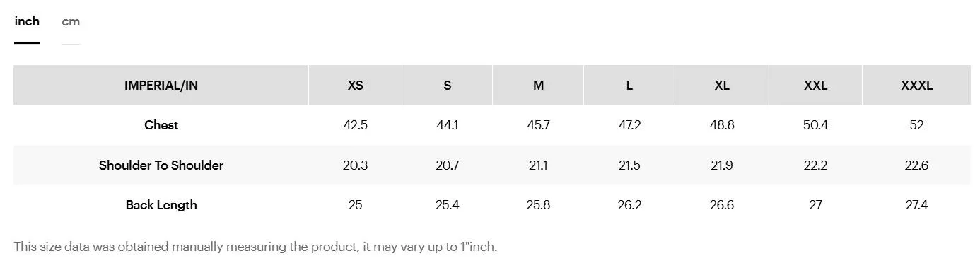Click the XL size column header

(x=722, y=86)
